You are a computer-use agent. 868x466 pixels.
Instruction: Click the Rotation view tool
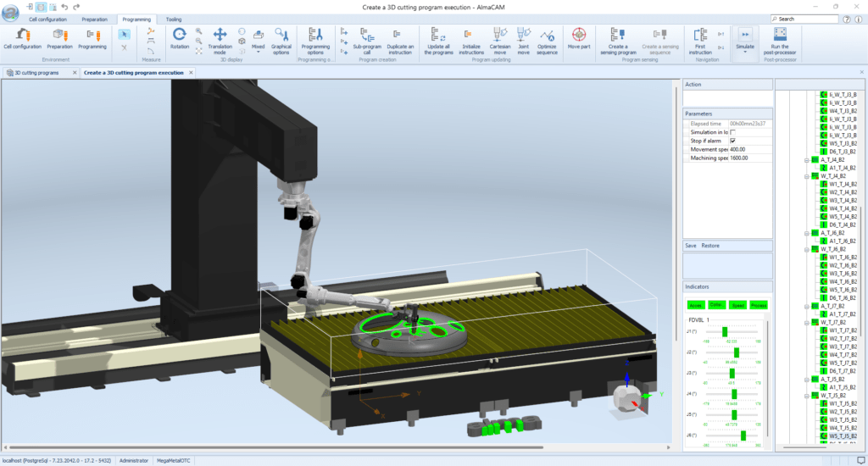(x=180, y=38)
